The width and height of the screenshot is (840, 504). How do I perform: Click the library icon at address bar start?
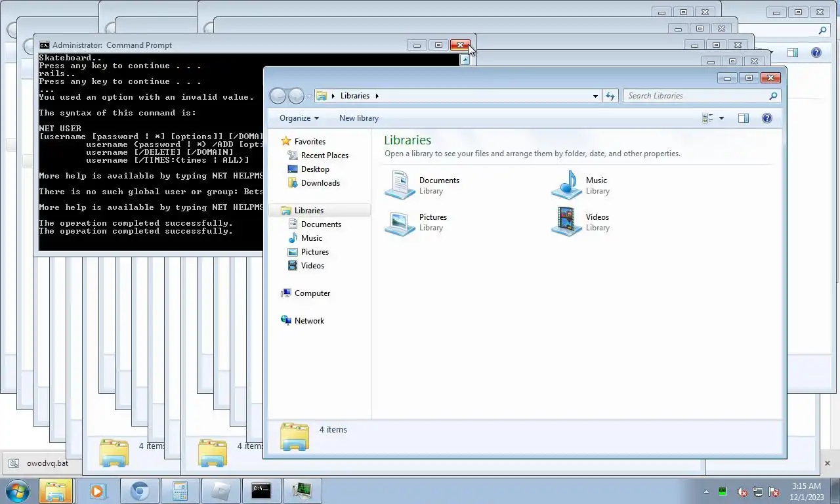(322, 96)
